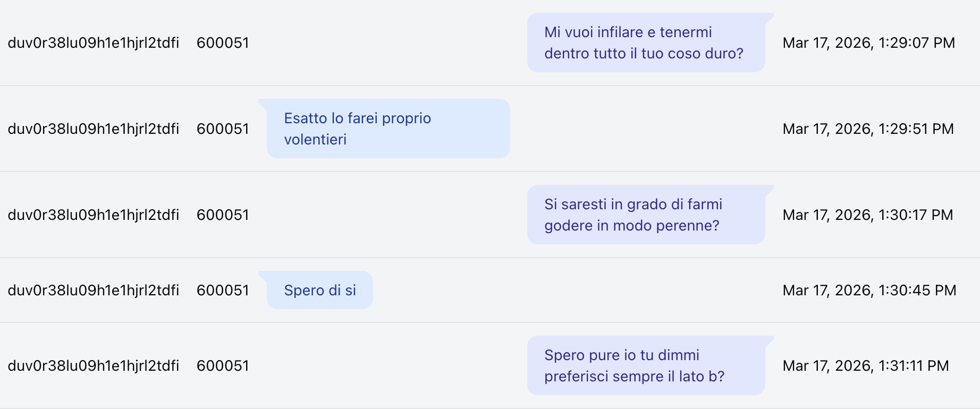Click 600051 in the 1:29:07 PM row
The height and width of the screenshot is (409, 980).
[x=223, y=42]
